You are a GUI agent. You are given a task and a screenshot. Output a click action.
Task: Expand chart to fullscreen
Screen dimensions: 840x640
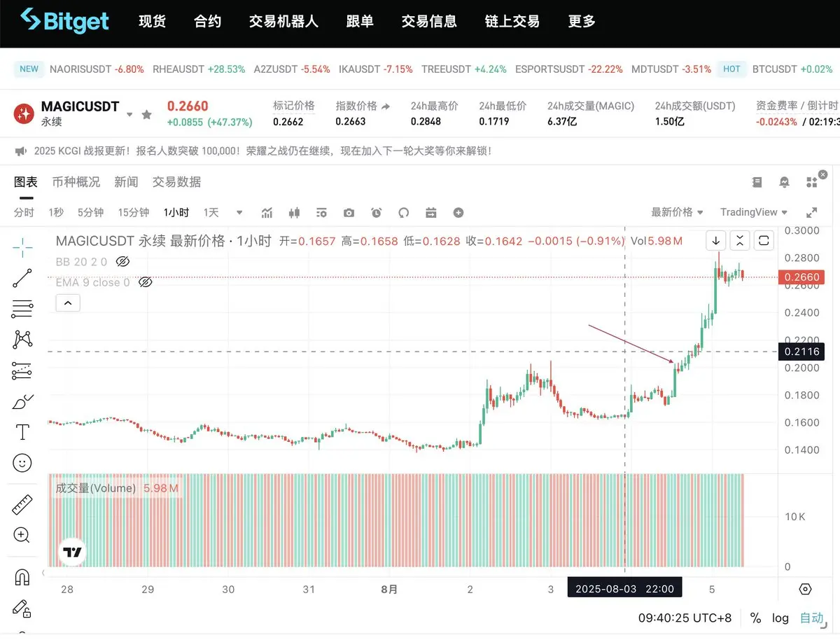pyautogui.click(x=812, y=212)
